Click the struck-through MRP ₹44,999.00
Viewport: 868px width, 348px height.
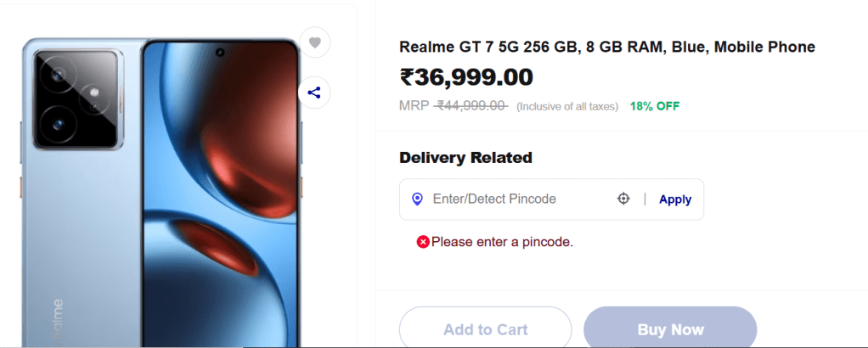click(471, 106)
